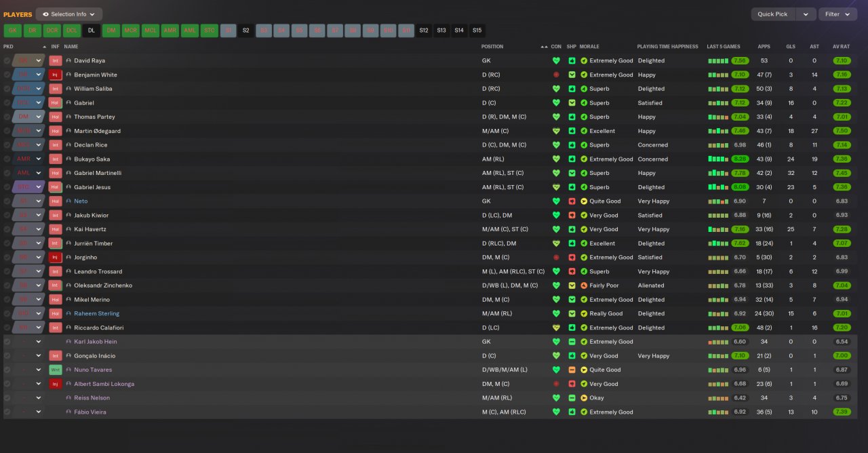
Task: Open Karl Jakob Hein's profile
Action: (95, 341)
